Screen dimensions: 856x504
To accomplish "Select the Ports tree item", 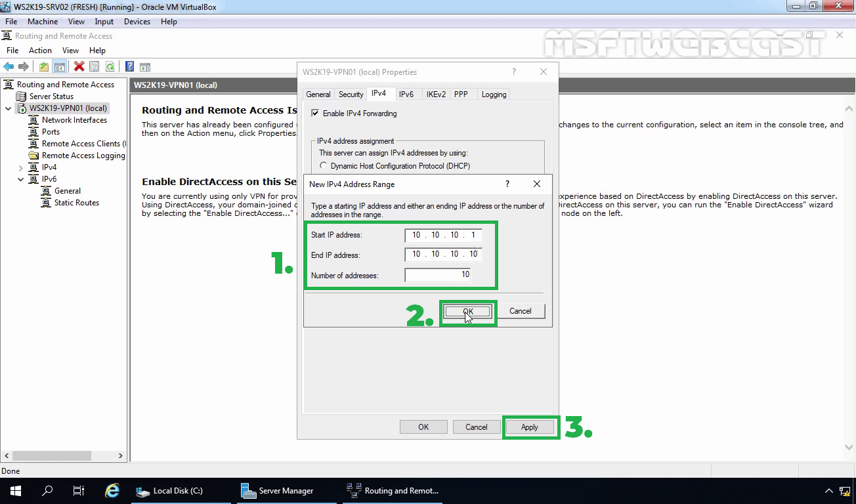I will (x=51, y=132).
